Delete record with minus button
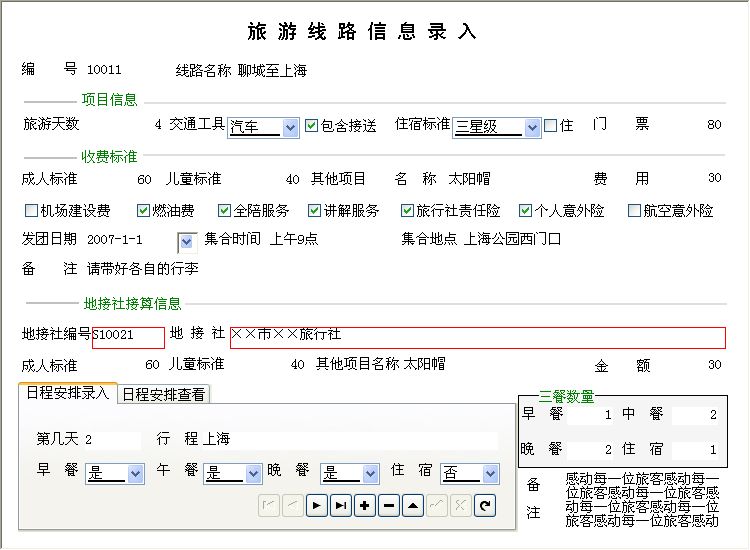The image size is (750, 550). click(389, 506)
